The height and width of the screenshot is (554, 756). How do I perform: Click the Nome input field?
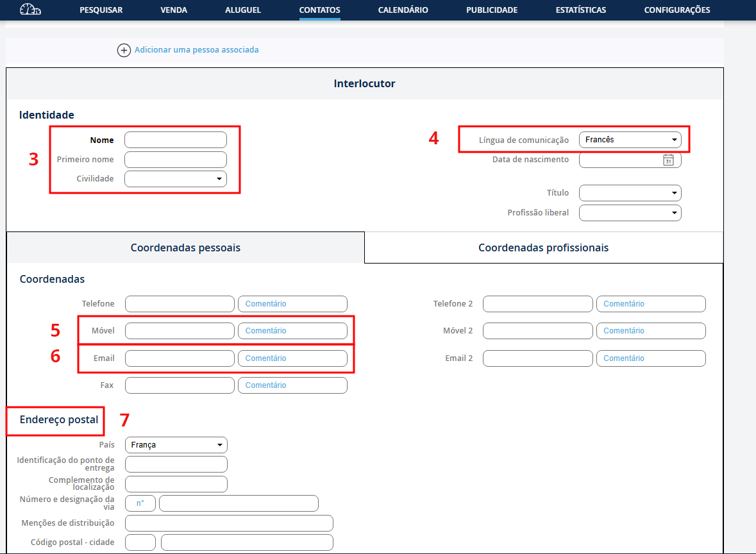[176, 140]
